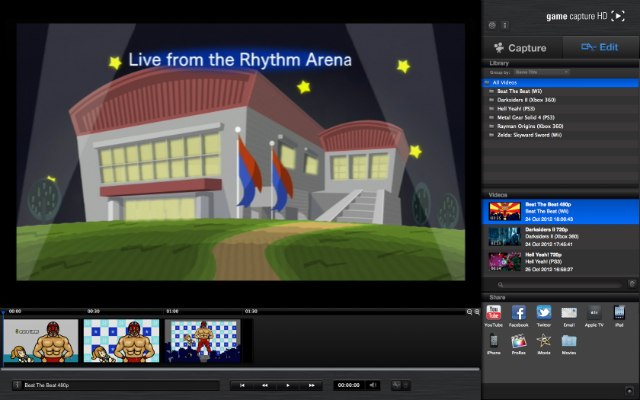
Task: Click the info icon beside the video title field
Action: click(17, 385)
